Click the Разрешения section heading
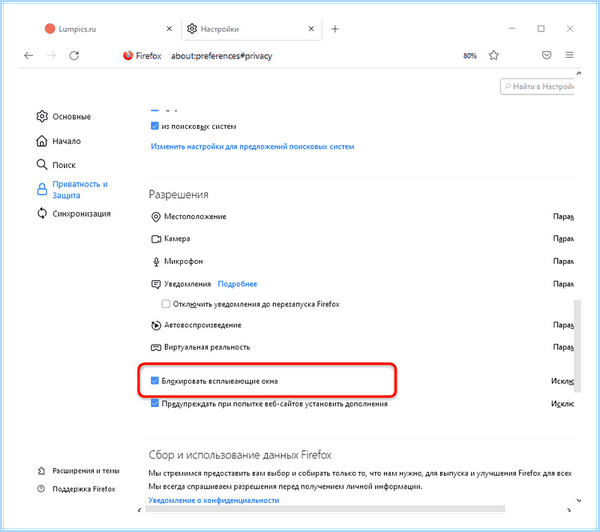Viewport: 600px width, 532px height. tap(178, 194)
